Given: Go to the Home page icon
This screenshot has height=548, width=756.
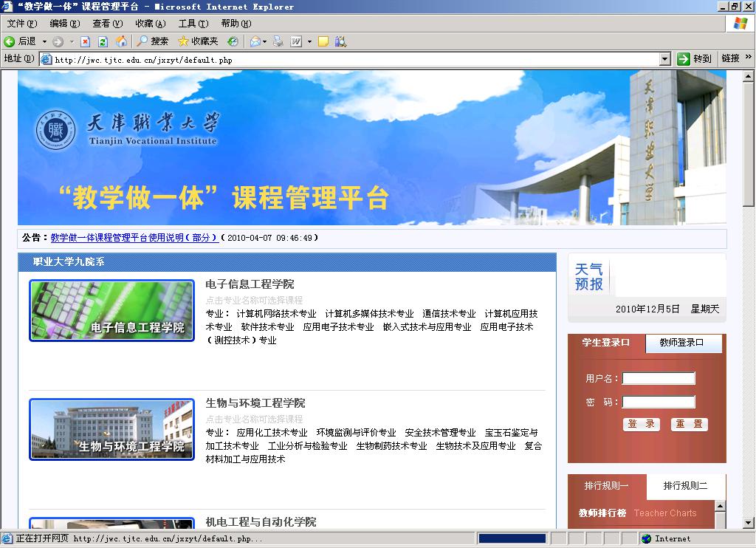Looking at the screenshot, I should pyautogui.click(x=121, y=41).
